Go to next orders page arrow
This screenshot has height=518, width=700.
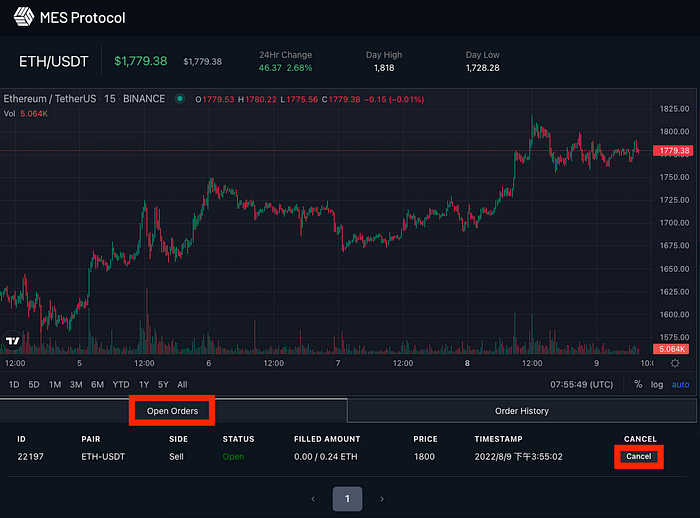click(x=382, y=499)
